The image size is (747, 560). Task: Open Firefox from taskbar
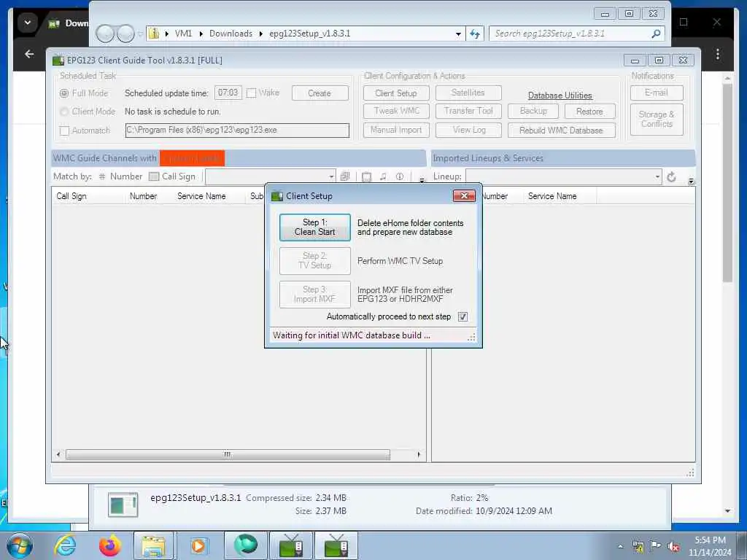tap(109, 545)
